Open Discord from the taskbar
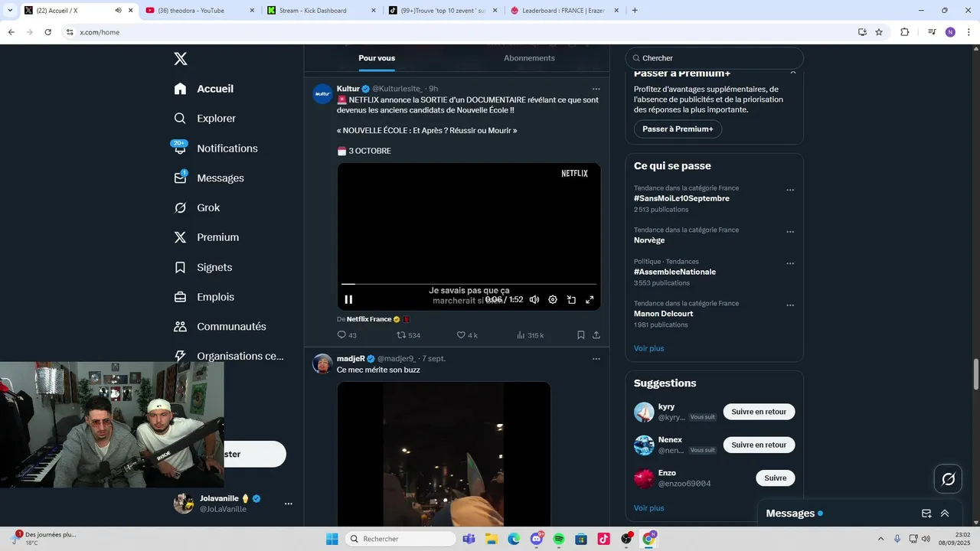This screenshot has height=551, width=980. (537, 539)
